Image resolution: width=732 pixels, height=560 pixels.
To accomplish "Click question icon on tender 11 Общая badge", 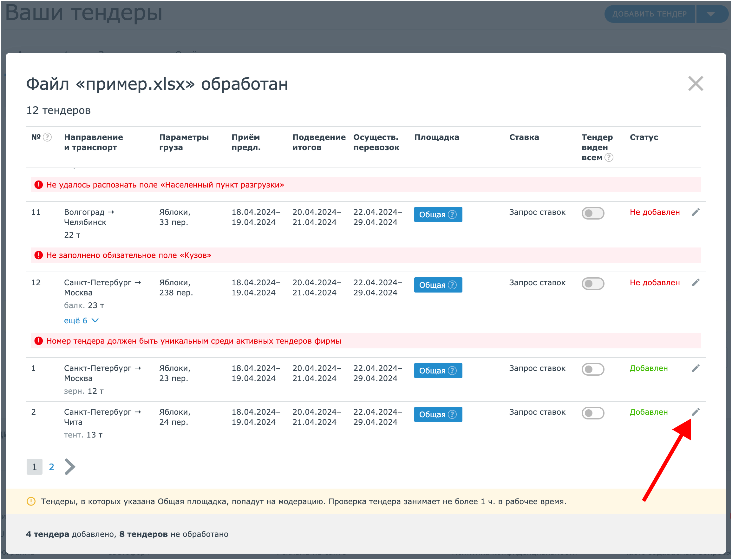I will coord(452,215).
